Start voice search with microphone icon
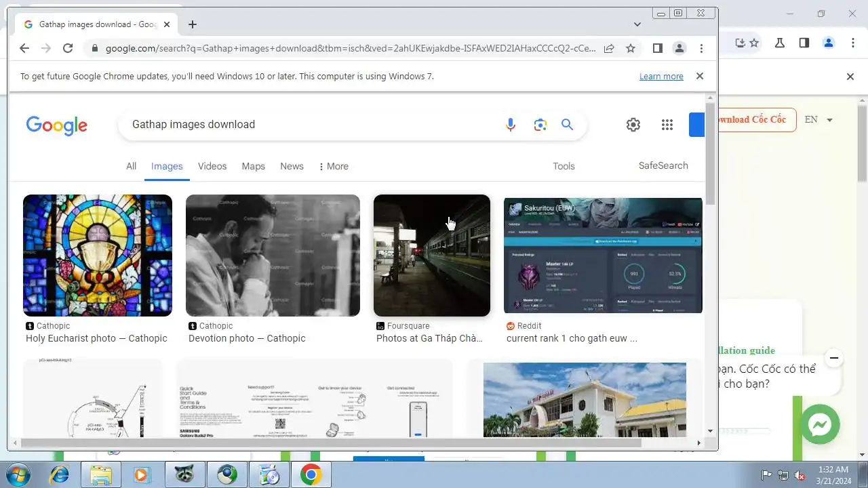Image resolution: width=868 pixels, height=488 pixels. point(511,125)
